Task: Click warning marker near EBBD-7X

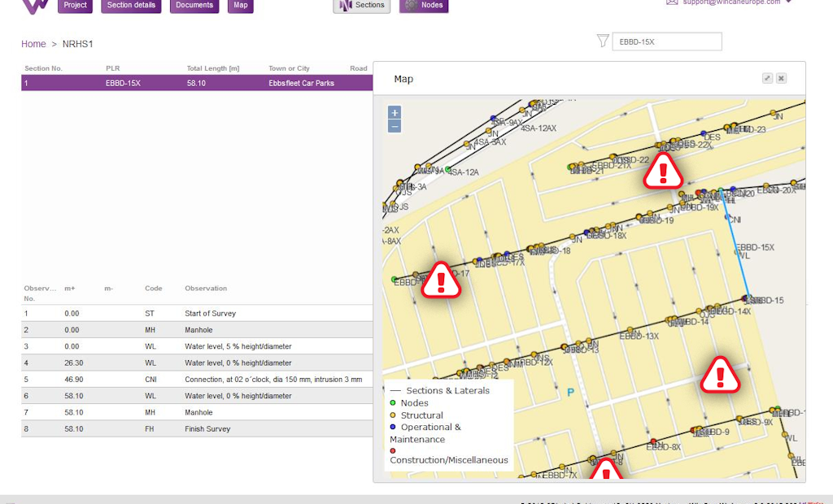Action: (x=605, y=470)
